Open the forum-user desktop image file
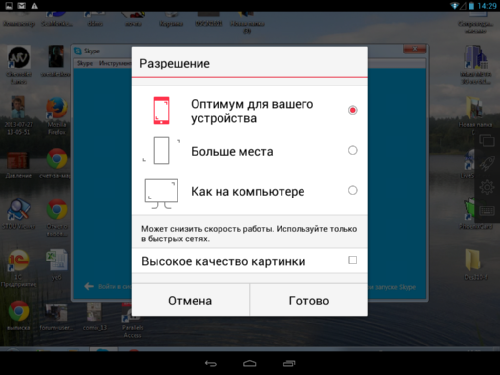 tap(56, 316)
